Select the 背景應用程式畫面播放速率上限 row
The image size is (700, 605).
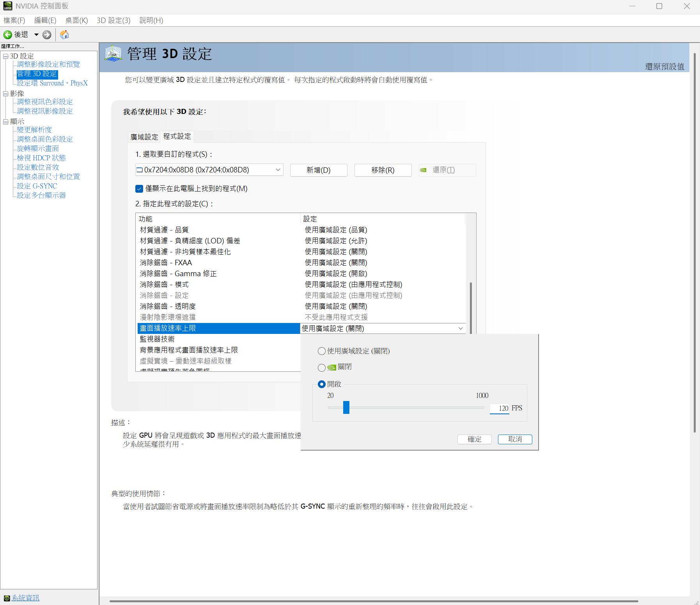tap(219, 350)
